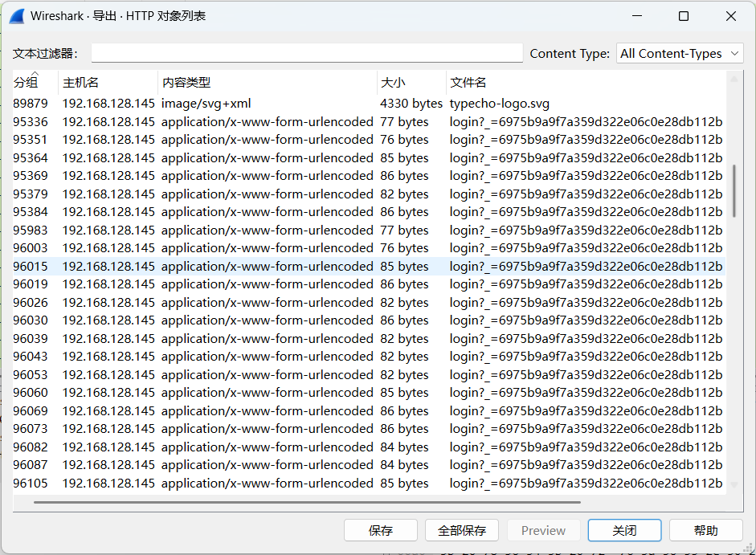The image size is (756, 555).
Task: Click the scroll up arrow of list
Action: click(734, 79)
